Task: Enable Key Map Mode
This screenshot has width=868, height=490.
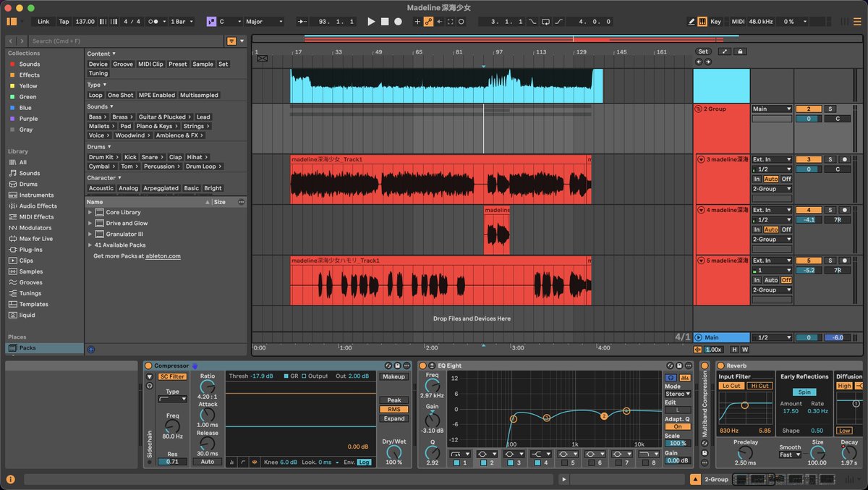Action: [x=715, y=22]
